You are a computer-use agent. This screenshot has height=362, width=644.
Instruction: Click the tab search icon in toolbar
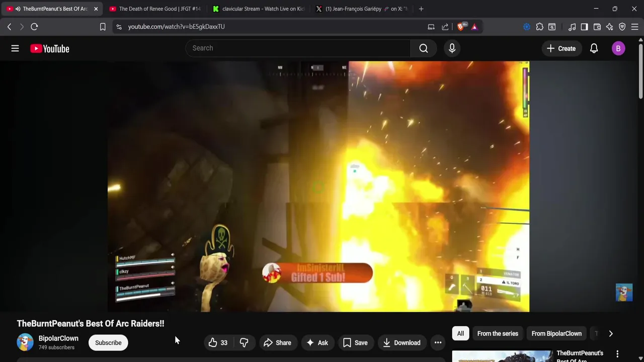(x=552, y=27)
